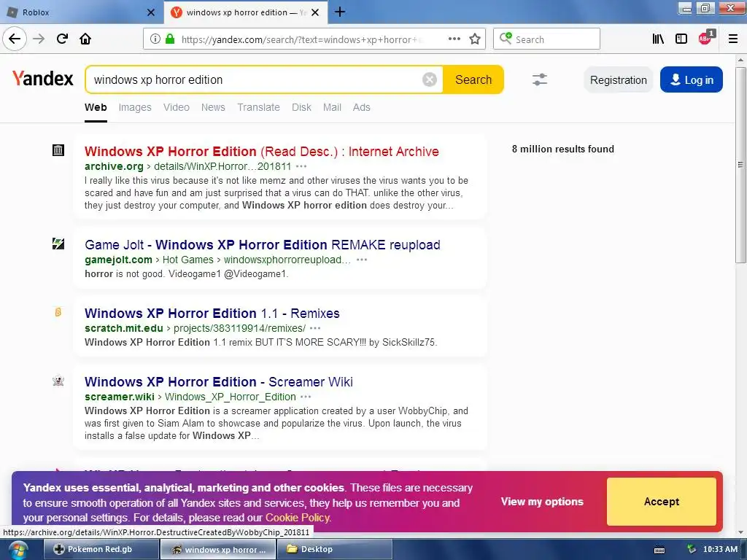Switch to the Roblox tab

click(x=81, y=12)
